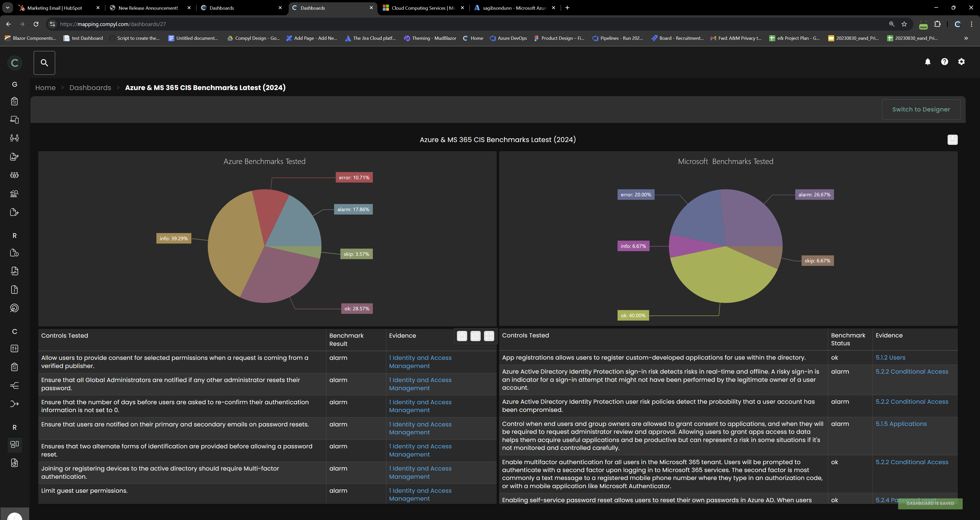Go to the Home breadcrumb
Viewport: 980px width, 520px height.
tap(45, 88)
